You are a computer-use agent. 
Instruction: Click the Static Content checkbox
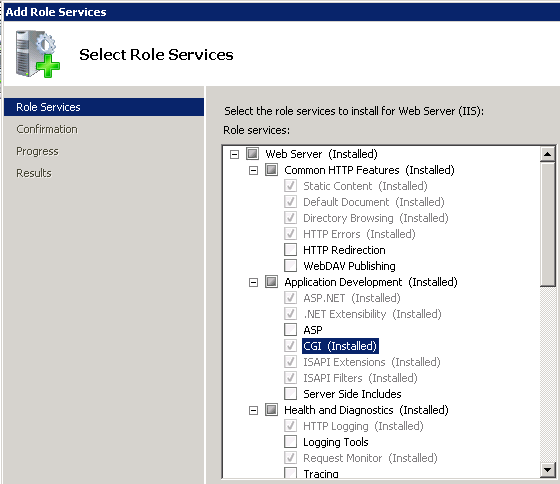click(x=290, y=186)
